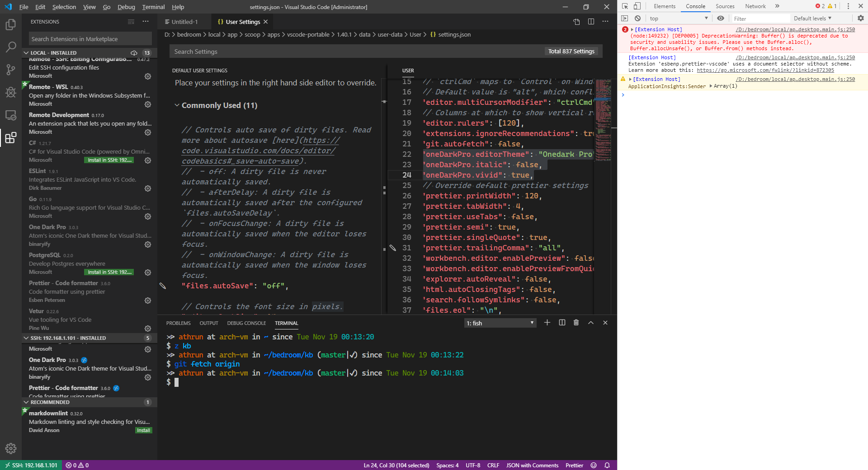Open the Remote Explorer view
This screenshot has height=470, width=868.
[x=10, y=115]
